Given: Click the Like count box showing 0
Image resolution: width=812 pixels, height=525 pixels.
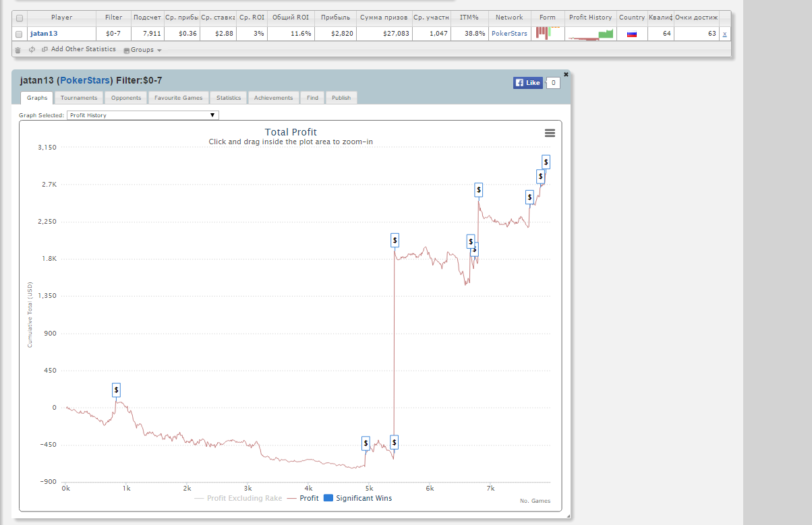Looking at the screenshot, I should click(x=553, y=83).
